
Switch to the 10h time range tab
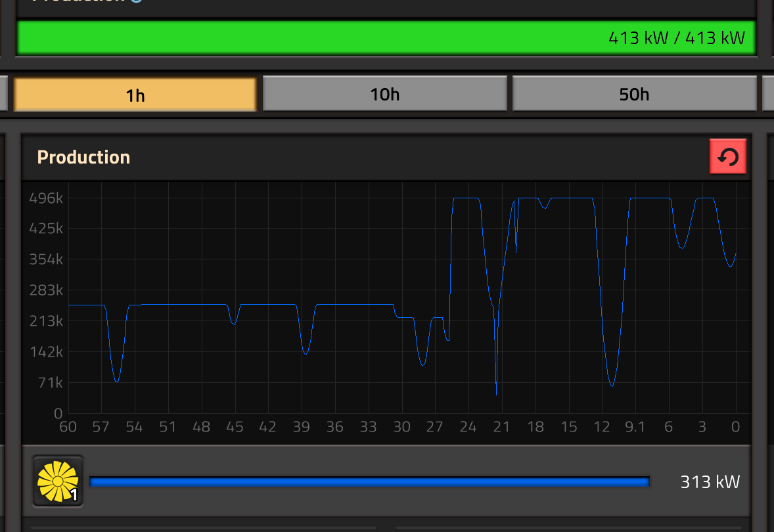384,94
